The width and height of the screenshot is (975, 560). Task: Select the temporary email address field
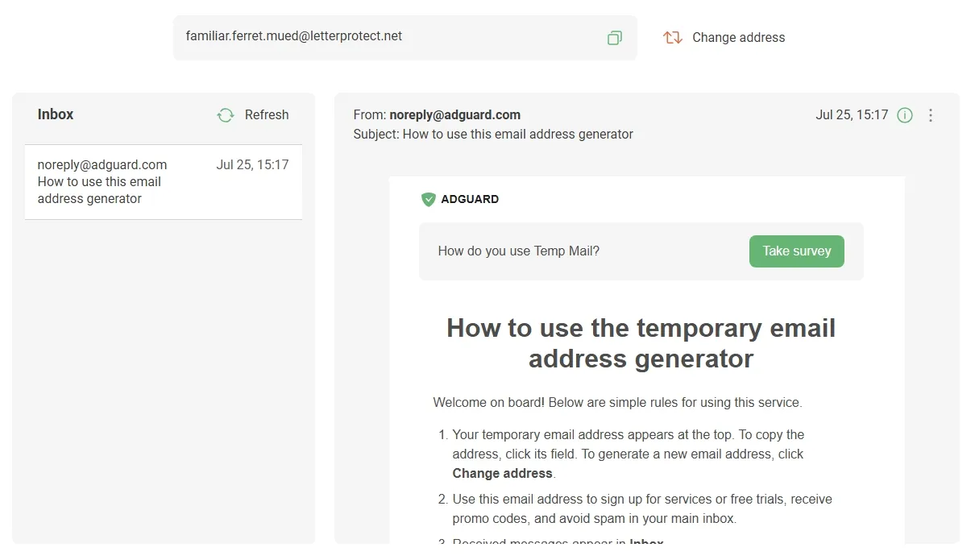coord(387,37)
